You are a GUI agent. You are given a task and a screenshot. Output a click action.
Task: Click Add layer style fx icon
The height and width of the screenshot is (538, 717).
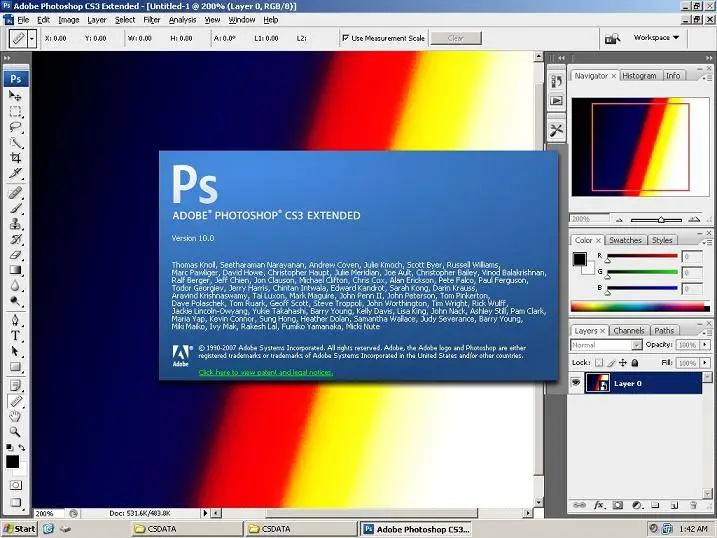click(x=599, y=505)
